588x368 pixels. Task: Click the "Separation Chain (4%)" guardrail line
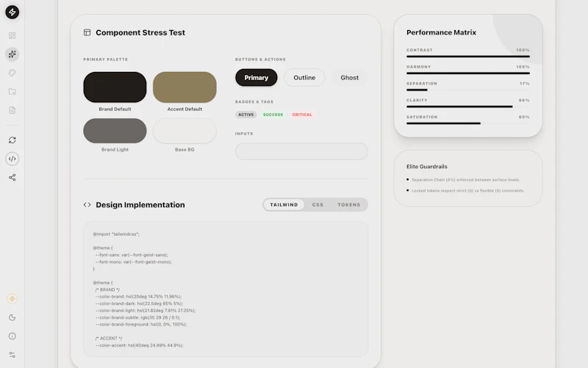pos(466,180)
